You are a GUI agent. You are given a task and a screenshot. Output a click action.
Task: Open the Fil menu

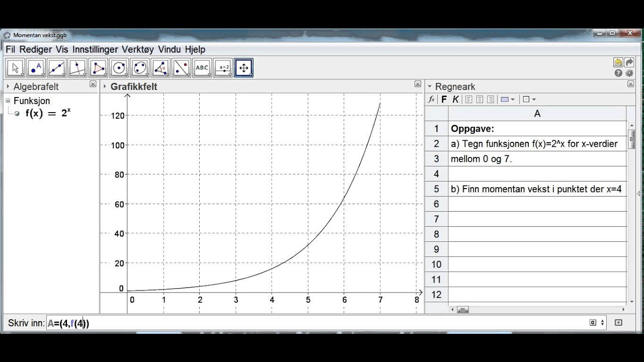(x=10, y=49)
